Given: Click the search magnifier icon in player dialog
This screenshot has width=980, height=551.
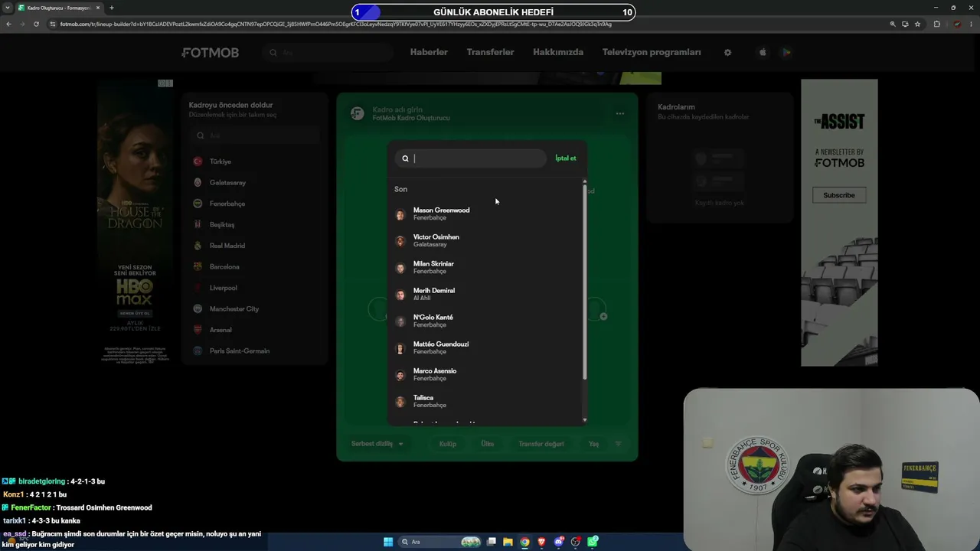Looking at the screenshot, I should [x=406, y=158].
